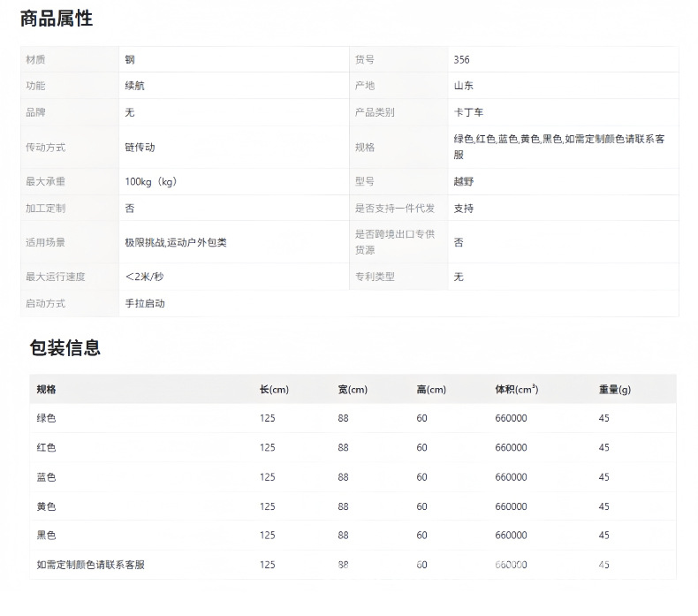This screenshot has width=698, height=616.
Task: Click the 高(cm) column header
Action: (431, 389)
